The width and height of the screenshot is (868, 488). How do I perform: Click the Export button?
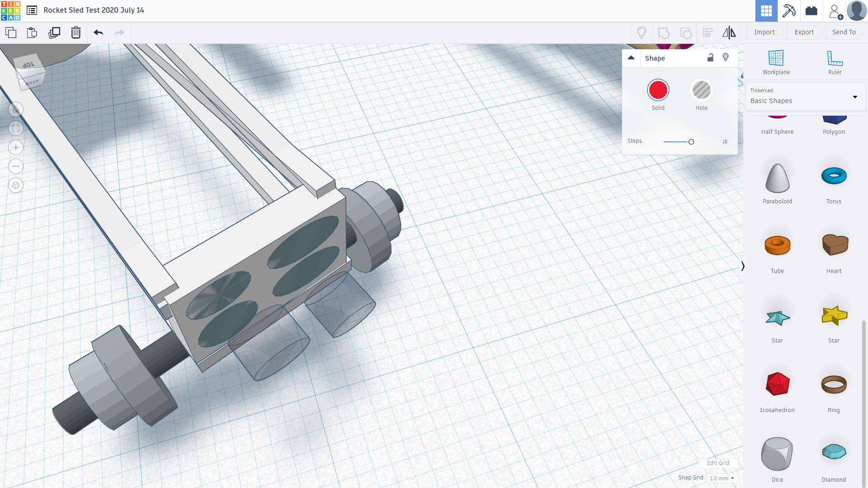tap(804, 32)
